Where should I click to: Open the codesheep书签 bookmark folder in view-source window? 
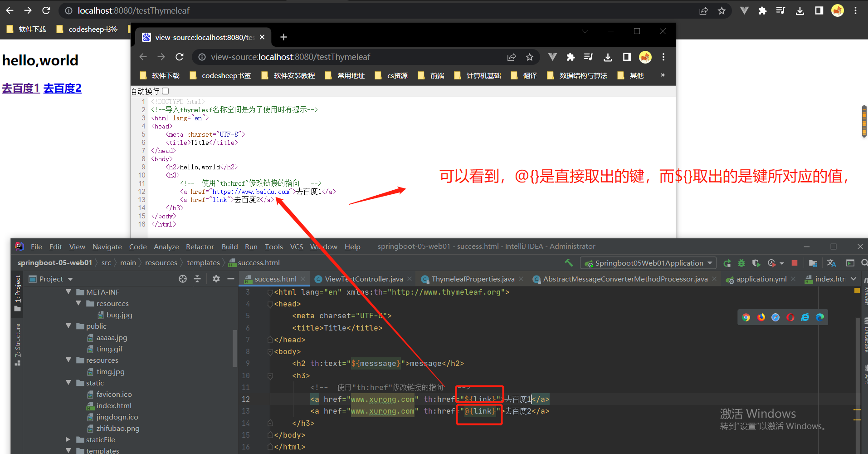pos(220,75)
